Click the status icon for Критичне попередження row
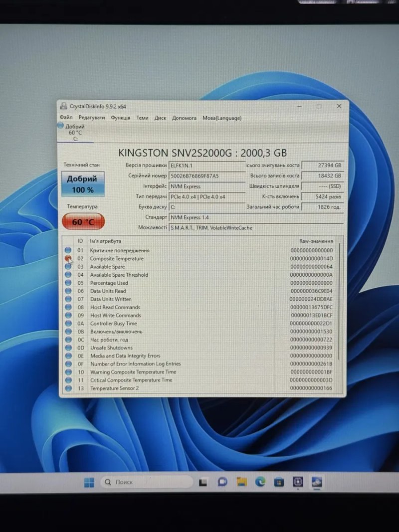 [68, 250]
